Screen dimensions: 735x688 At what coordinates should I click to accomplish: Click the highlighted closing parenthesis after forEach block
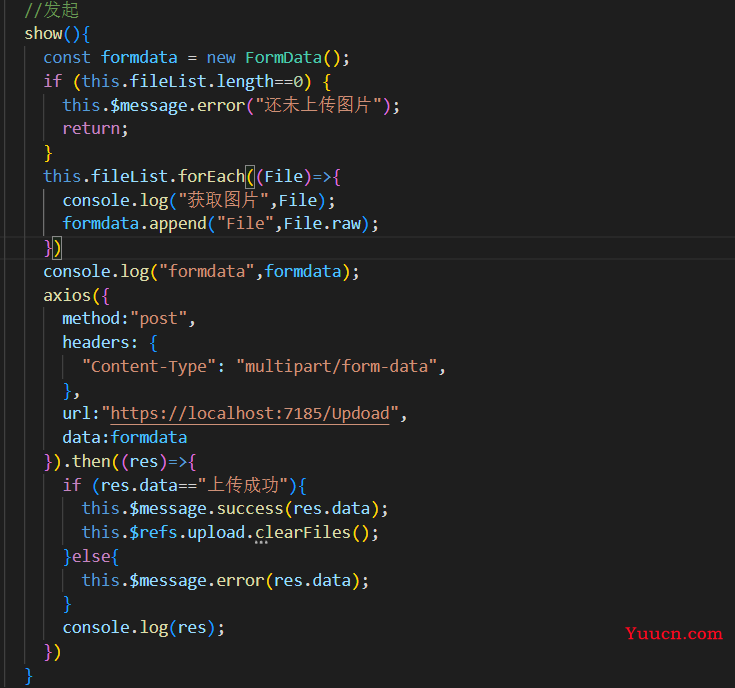click(57, 247)
